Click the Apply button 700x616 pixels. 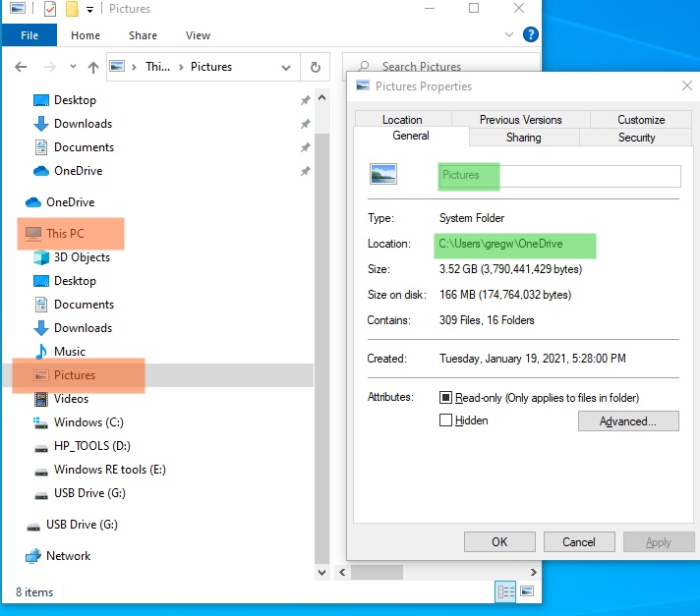click(x=659, y=541)
